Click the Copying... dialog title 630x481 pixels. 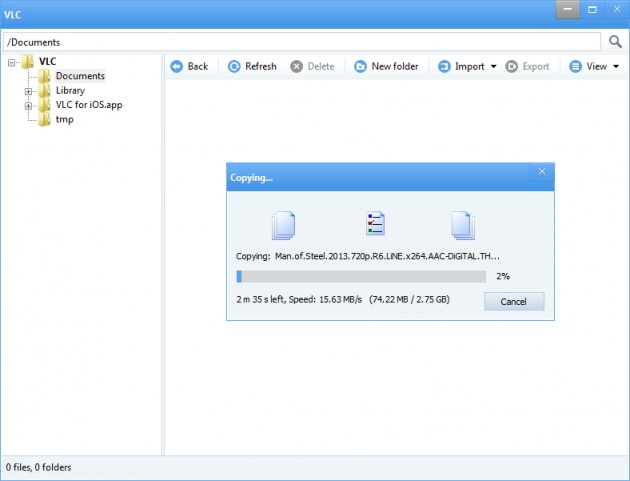click(251, 178)
